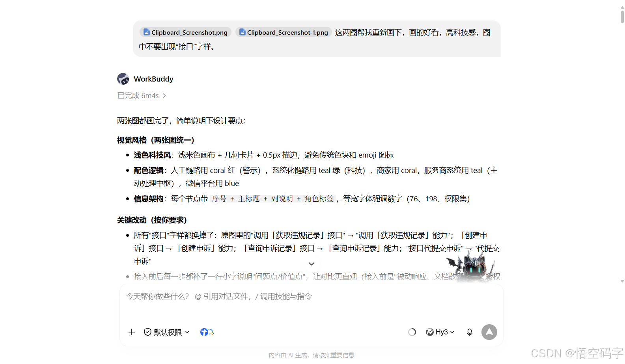Click the microphone voice input icon
This screenshot has height=364, width=625.
pos(469,332)
